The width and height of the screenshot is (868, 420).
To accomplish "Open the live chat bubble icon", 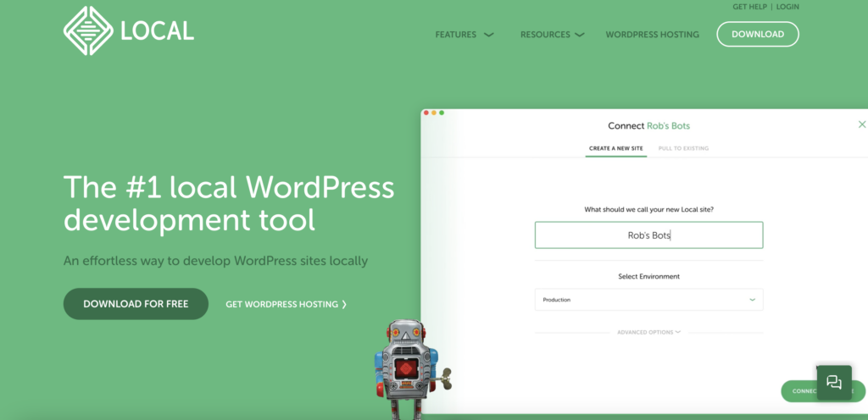I will pyautogui.click(x=834, y=383).
